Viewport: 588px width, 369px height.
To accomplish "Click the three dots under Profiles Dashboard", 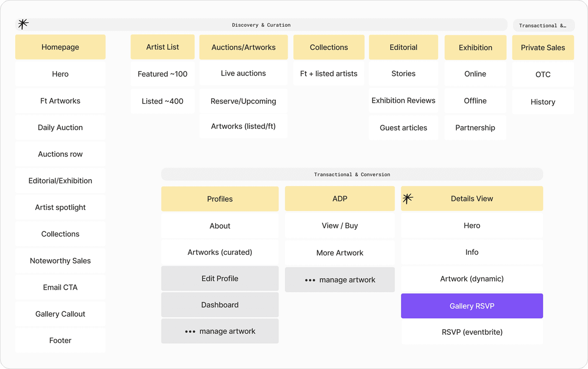I will click(190, 332).
